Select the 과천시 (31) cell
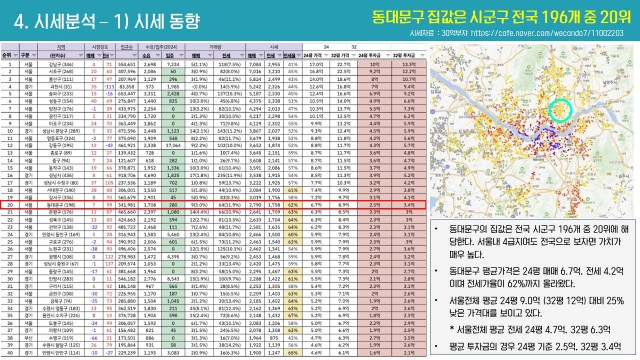 click(x=61, y=87)
